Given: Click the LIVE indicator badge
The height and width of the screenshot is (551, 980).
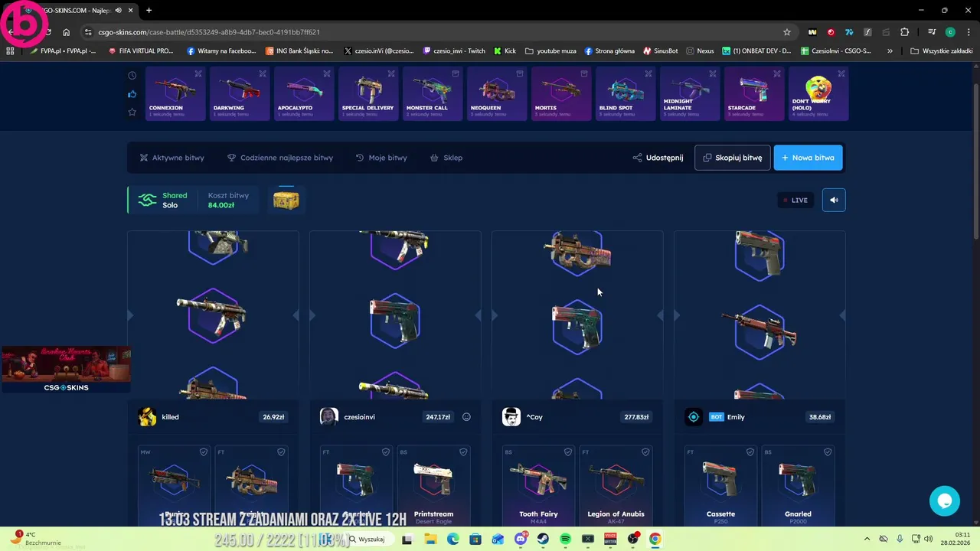Looking at the screenshot, I should [795, 200].
